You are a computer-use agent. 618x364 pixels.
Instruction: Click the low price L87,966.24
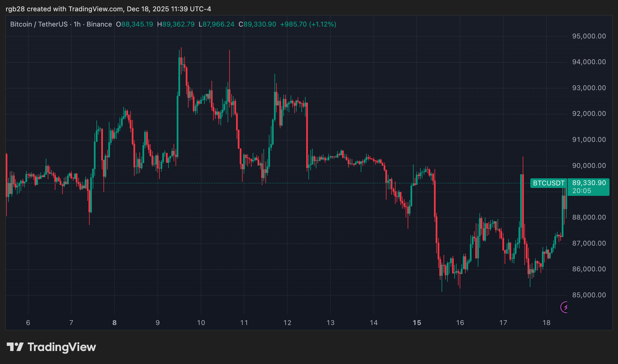217,24
